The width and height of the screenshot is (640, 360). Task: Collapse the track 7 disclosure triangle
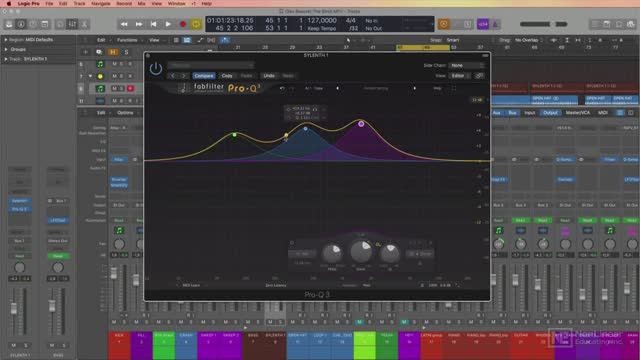click(x=90, y=76)
